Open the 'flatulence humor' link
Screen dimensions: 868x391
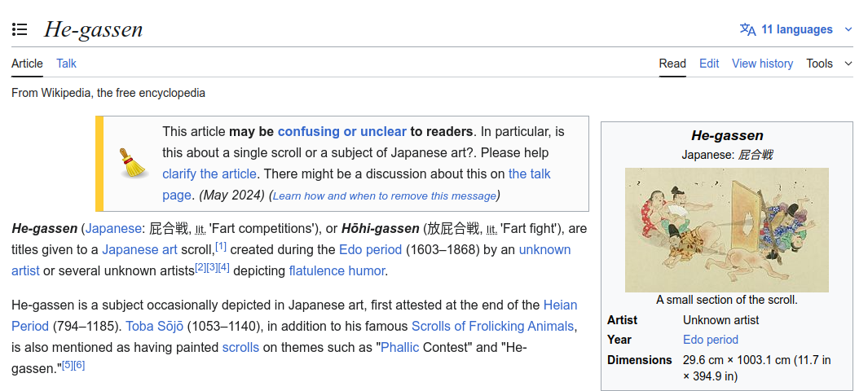point(337,271)
